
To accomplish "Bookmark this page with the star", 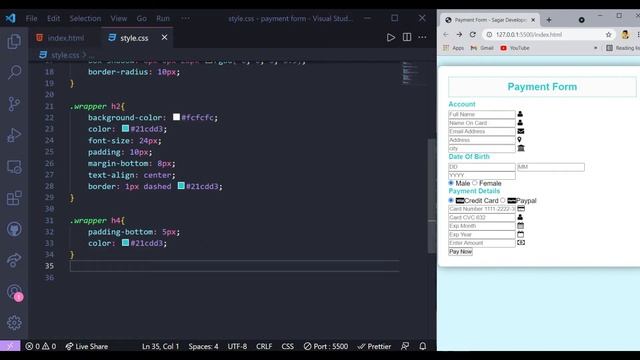I will [x=609, y=35].
